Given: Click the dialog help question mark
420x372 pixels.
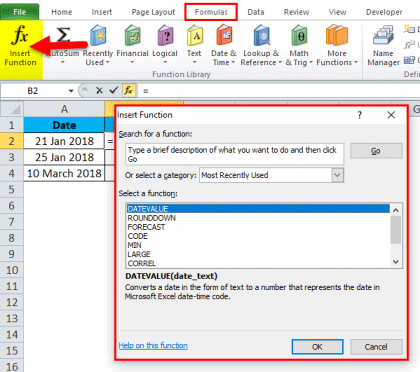Looking at the screenshot, I should (x=359, y=115).
